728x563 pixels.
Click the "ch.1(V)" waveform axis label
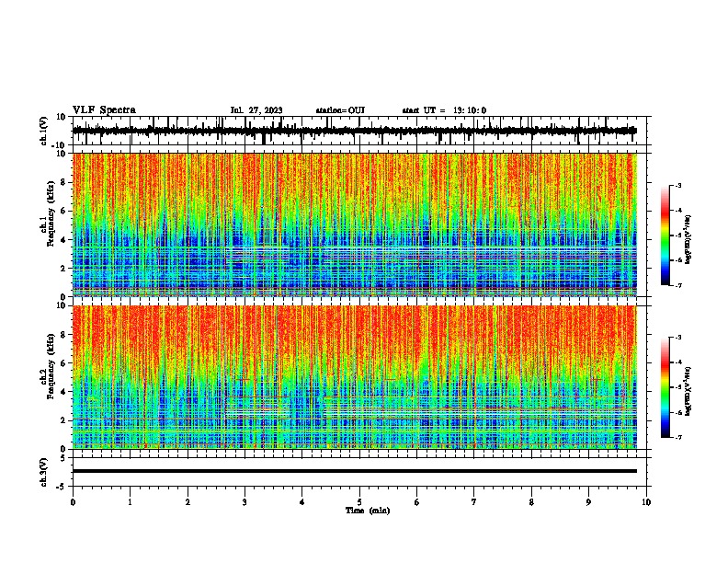(x=44, y=131)
